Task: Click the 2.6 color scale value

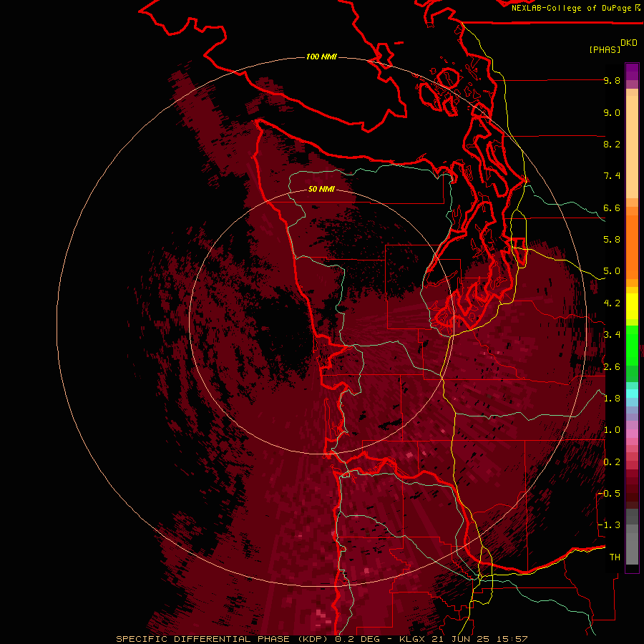Action: point(612,367)
